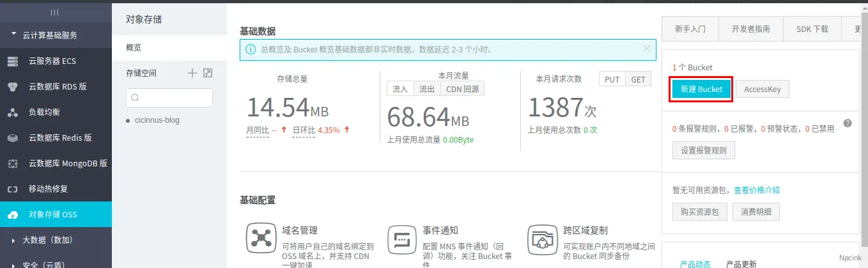Click the help question mark icon

tap(848, 123)
